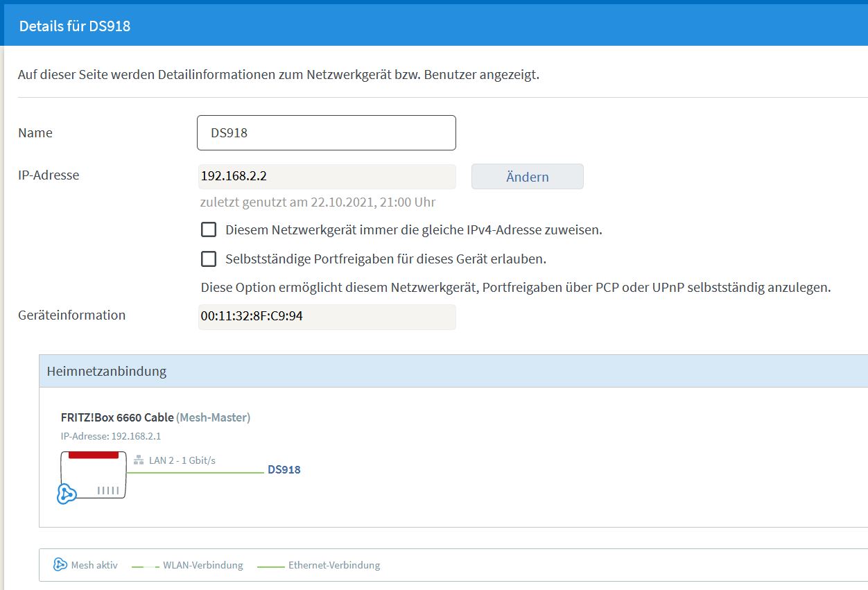The width and height of the screenshot is (868, 590).
Task: Click the page description about Detailinformationen
Action: click(279, 74)
